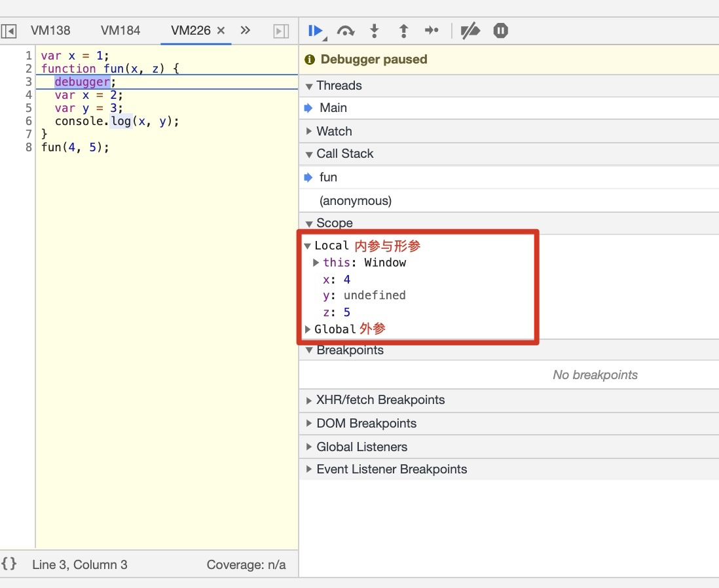Click line number 3 in gutter
Image resolution: width=719 pixels, height=588 pixels.
point(28,82)
